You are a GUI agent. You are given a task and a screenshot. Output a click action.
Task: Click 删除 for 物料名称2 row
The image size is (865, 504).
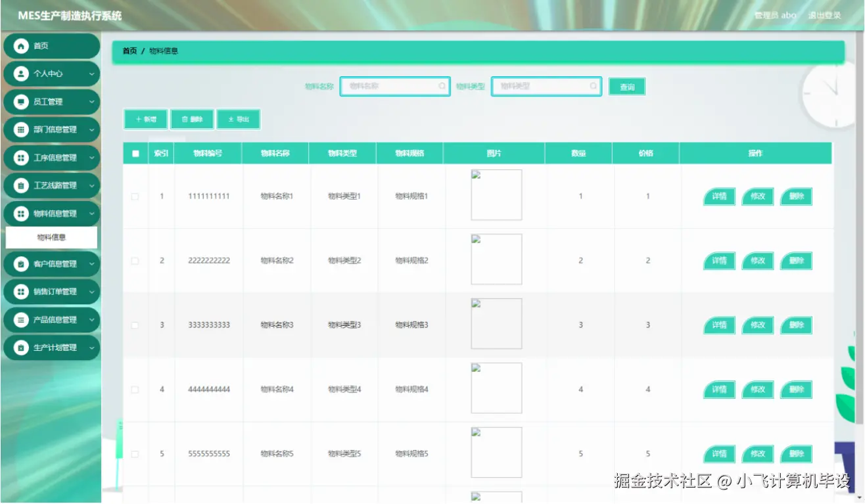796,261
